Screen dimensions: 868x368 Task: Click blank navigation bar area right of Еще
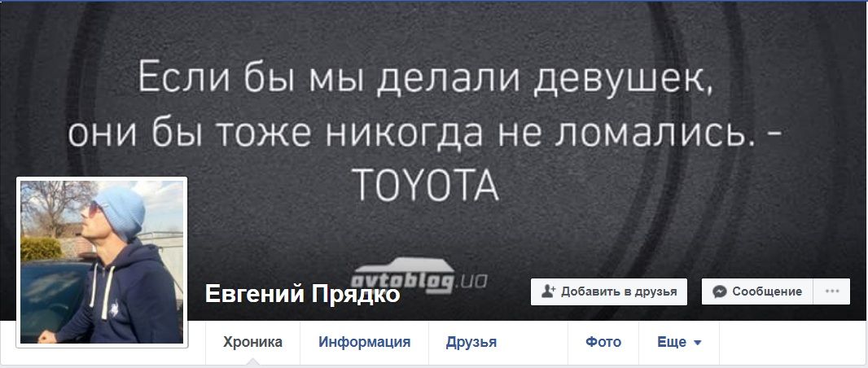(791, 343)
